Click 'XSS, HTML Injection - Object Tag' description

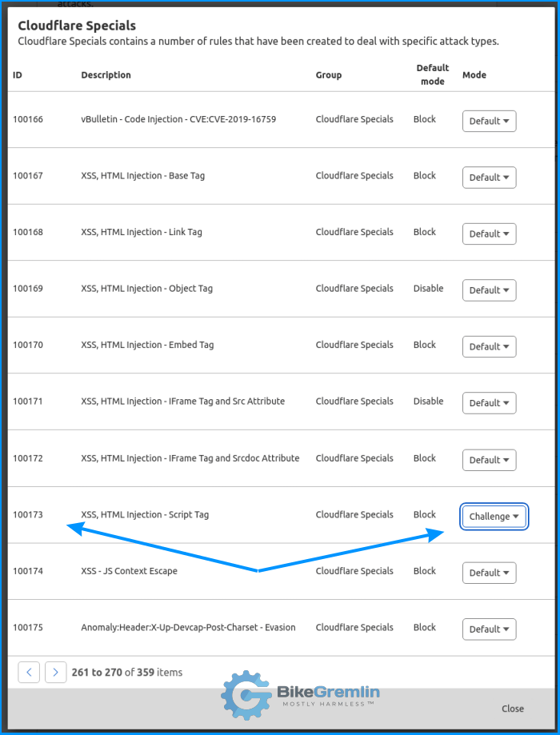pyautogui.click(x=146, y=289)
